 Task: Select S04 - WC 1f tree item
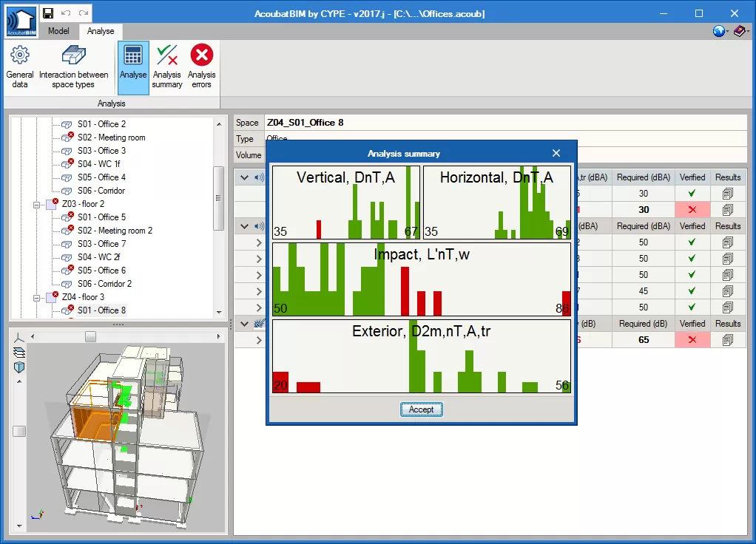tap(98, 164)
